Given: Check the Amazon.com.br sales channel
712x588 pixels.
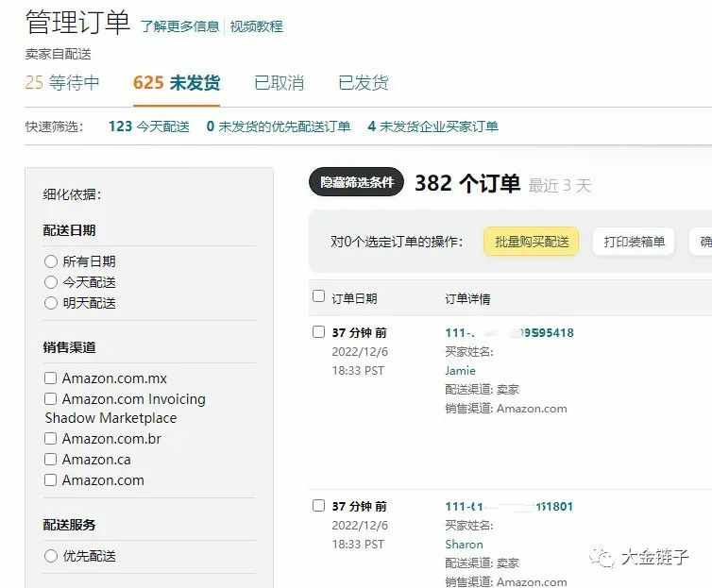Looking at the screenshot, I should [x=50, y=438].
